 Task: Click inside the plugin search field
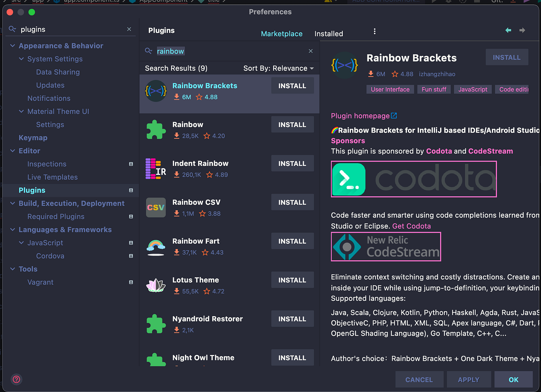click(x=230, y=51)
